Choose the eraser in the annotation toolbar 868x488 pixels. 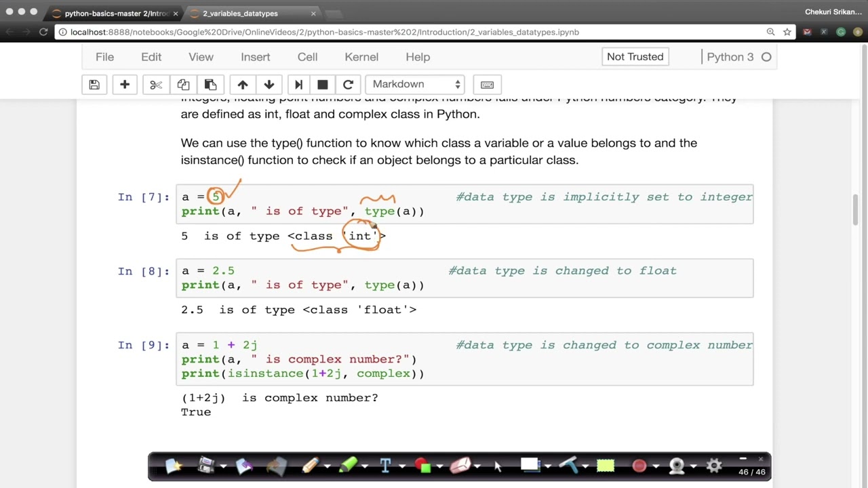click(x=460, y=466)
